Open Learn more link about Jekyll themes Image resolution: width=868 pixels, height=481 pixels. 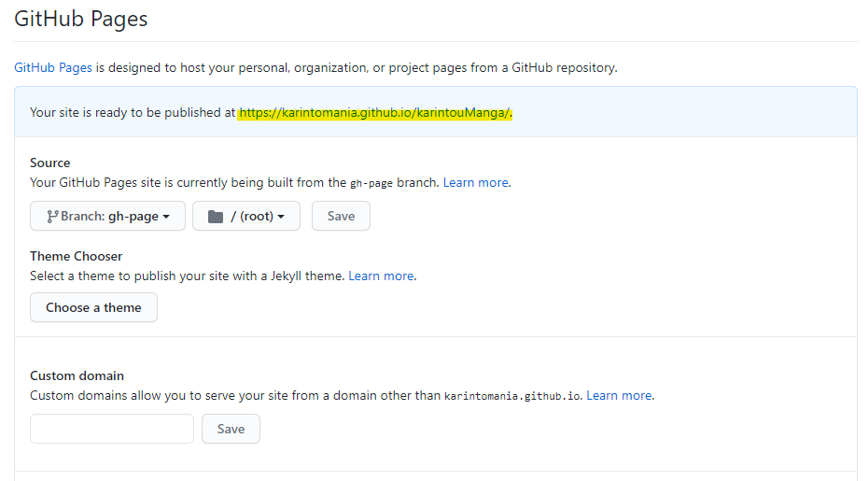381,276
